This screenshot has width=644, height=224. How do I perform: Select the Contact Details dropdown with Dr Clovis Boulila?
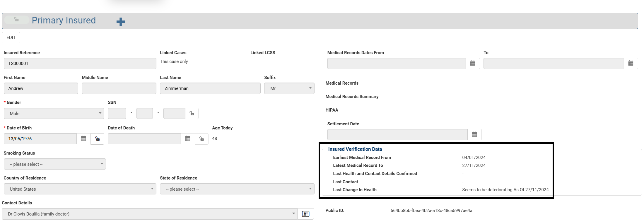pyautogui.click(x=149, y=214)
